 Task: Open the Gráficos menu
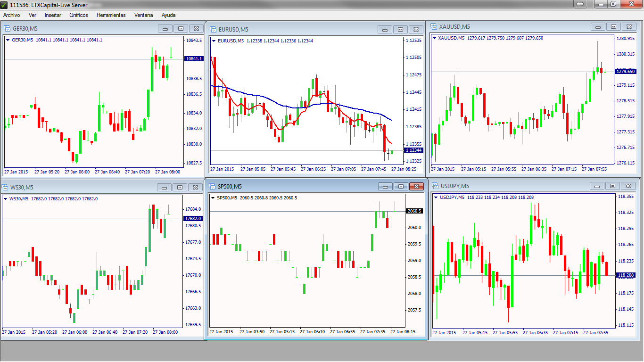[79, 15]
